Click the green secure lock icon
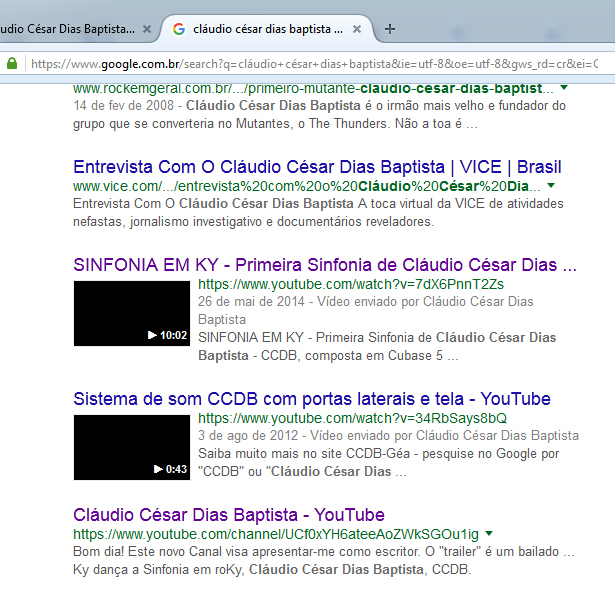Image resolution: width=615 pixels, height=597 pixels. 12,63
